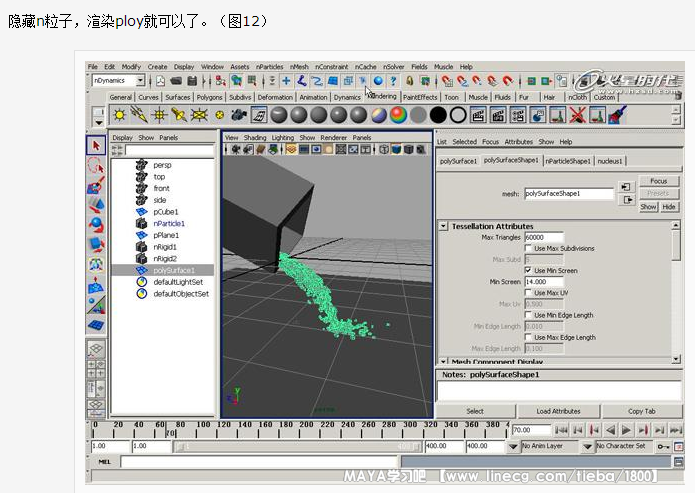Click the blue sphere status line icon
695x493 pixels.
tap(378, 81)
